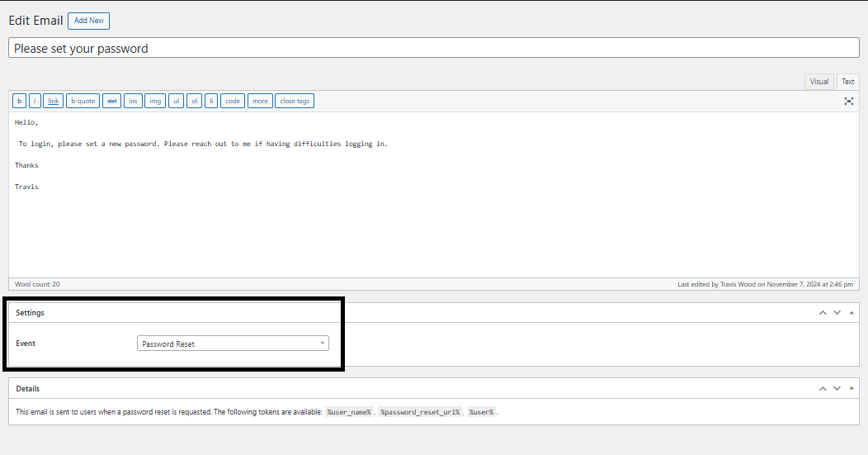Click the email title input field
The width and height of the screenshot is (868, 455).
(434, 48)
